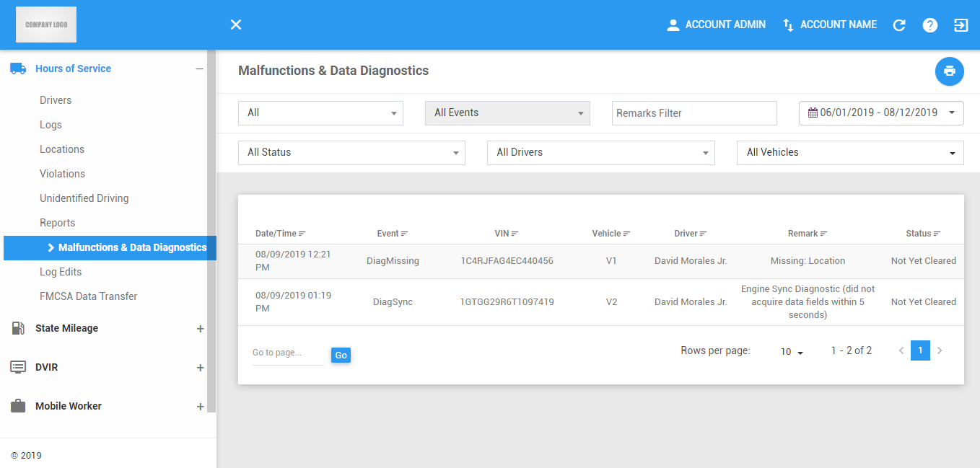Open the date range 06/01/2019 - 08/12/2019 dropdown
Image resolution: width=980 pixels, height=468 pixels.
click(881, 113)
